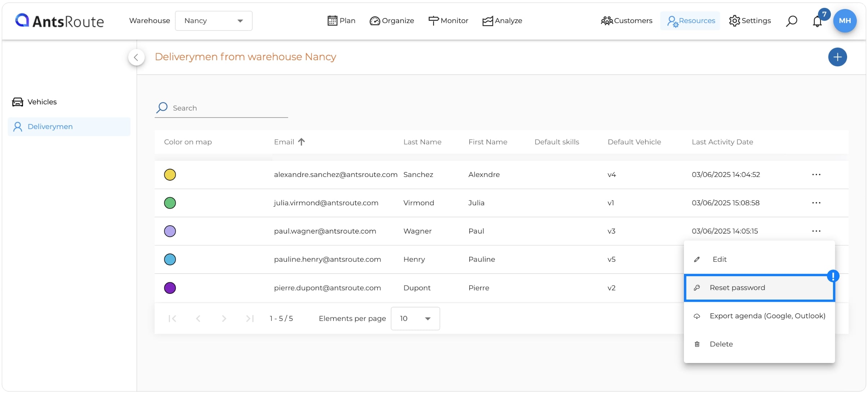Click email alexandre.sanchez@antsroute.com

[336, 174]
